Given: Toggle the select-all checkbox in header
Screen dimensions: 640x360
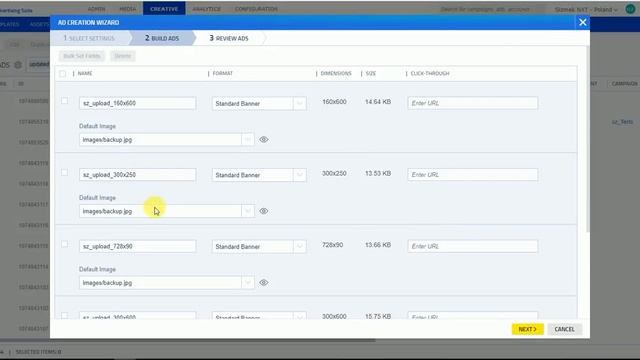Looking at the screenshot, I should (62, 73).
